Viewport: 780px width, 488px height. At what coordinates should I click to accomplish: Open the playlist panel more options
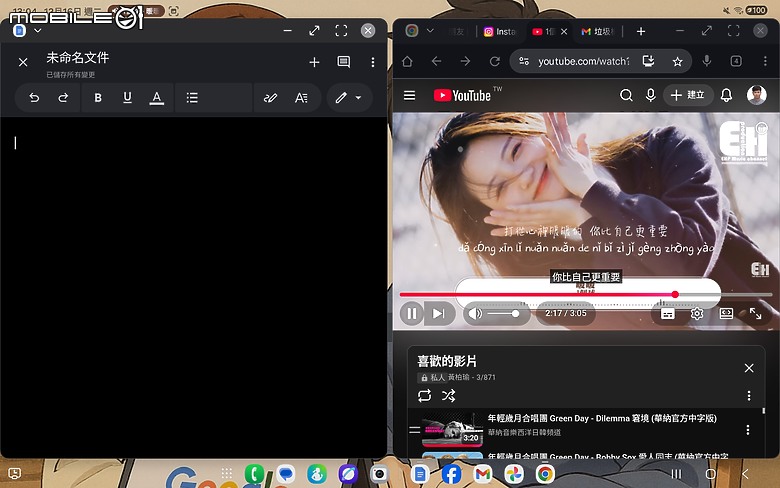(x=749, y=396)
